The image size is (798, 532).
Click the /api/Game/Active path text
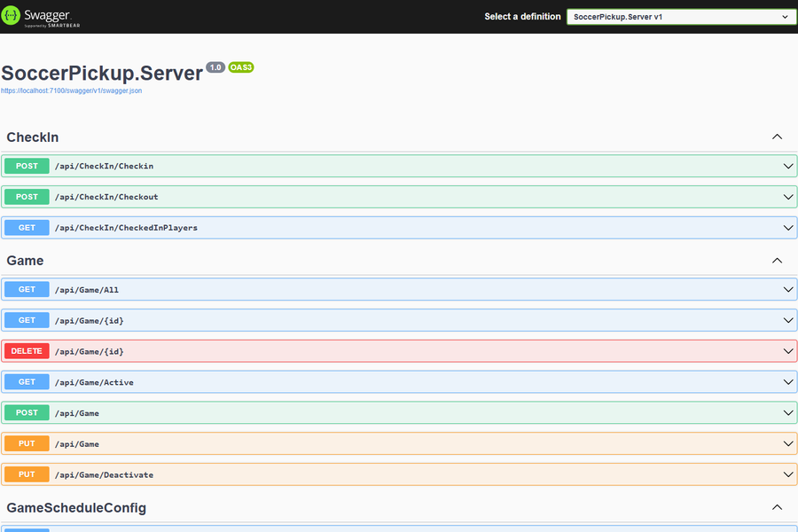click(94, 382)
